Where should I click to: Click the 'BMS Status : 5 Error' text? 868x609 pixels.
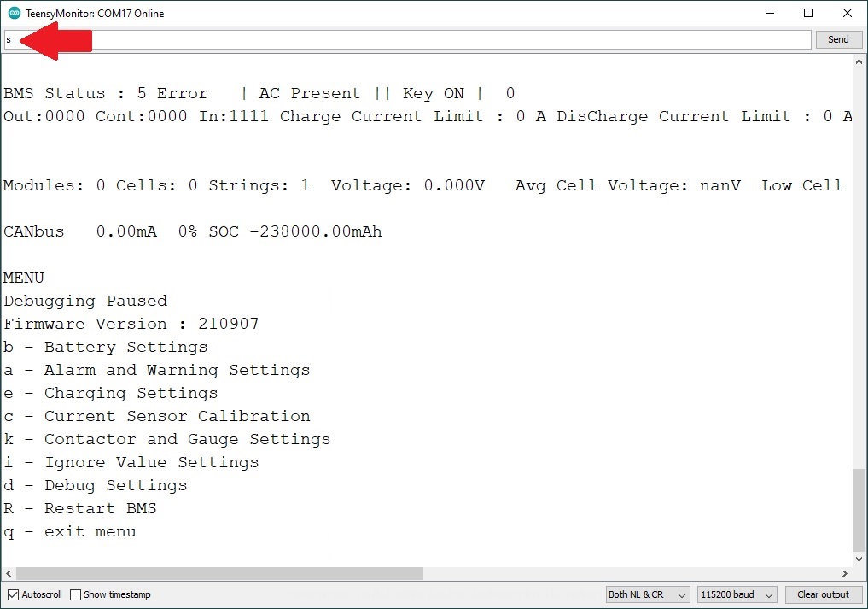pyautogui.click(x=106, y=93)
